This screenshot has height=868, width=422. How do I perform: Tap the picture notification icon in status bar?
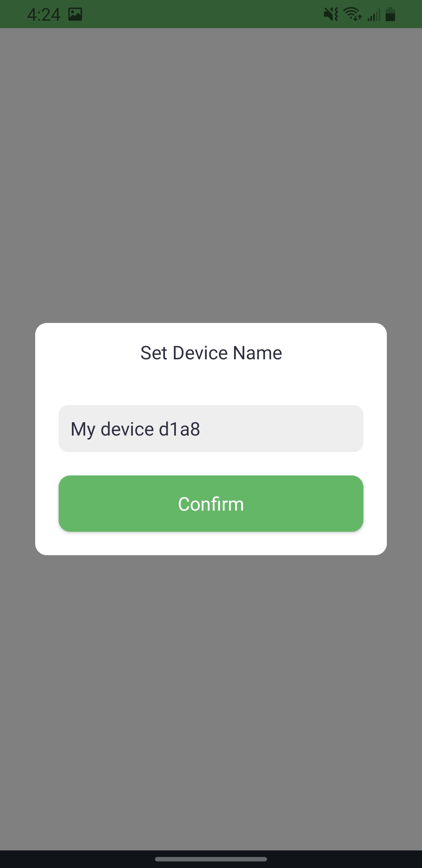(75, 14)
